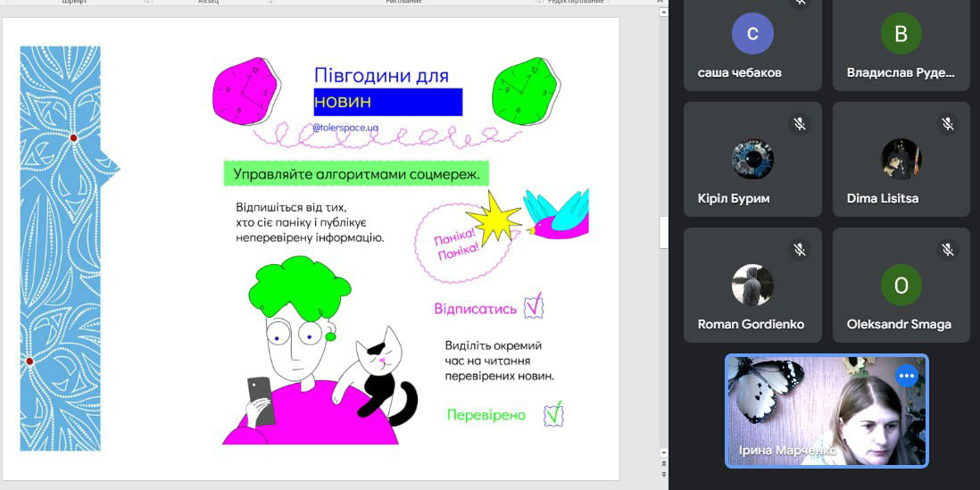Click the 'Виділіть окремий час' paragraph

500,361
